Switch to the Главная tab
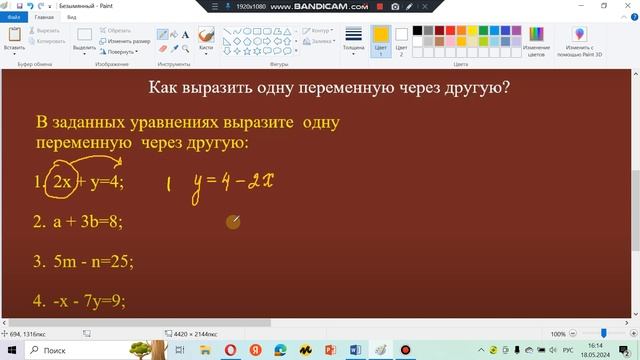Screen dimensions: 640x360 (x=44, y=17)
